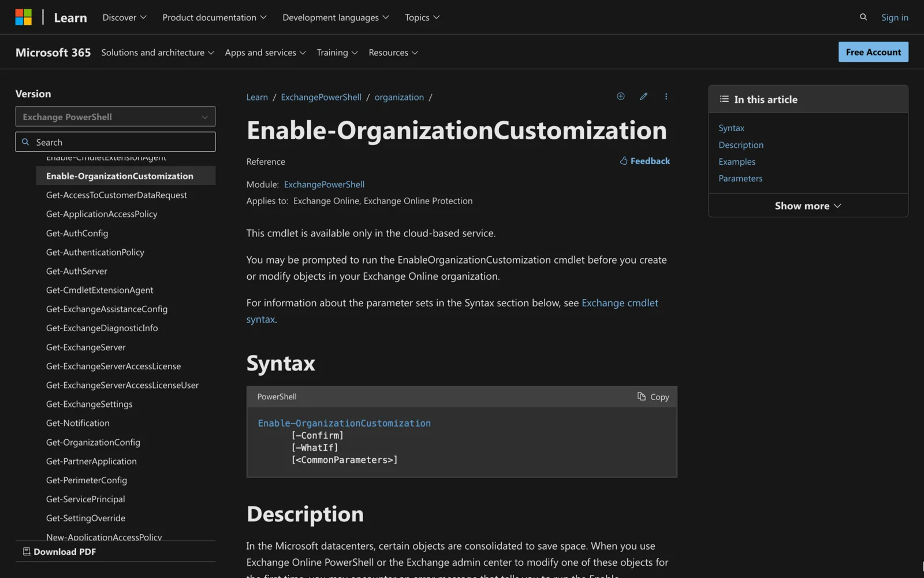The width and height of the screenshot is (924, 578).
Task: Click the Sign in link
Action: click(x=895, y=17)
